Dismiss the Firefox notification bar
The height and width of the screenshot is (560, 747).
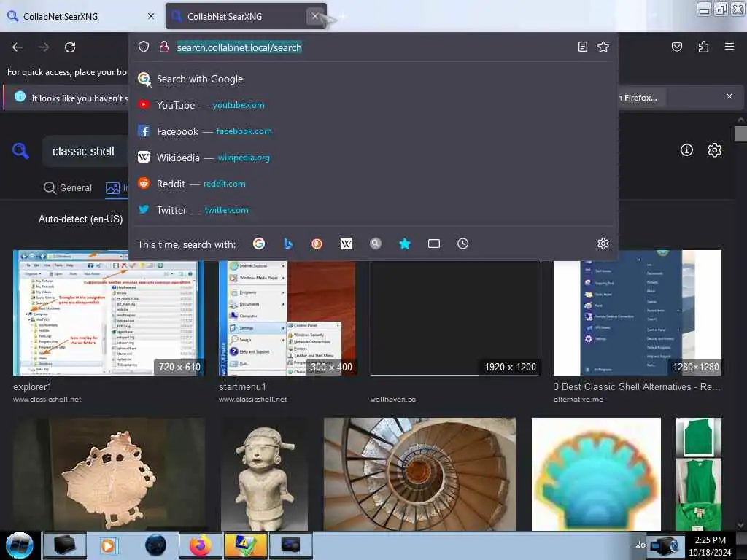click(729, 97)
